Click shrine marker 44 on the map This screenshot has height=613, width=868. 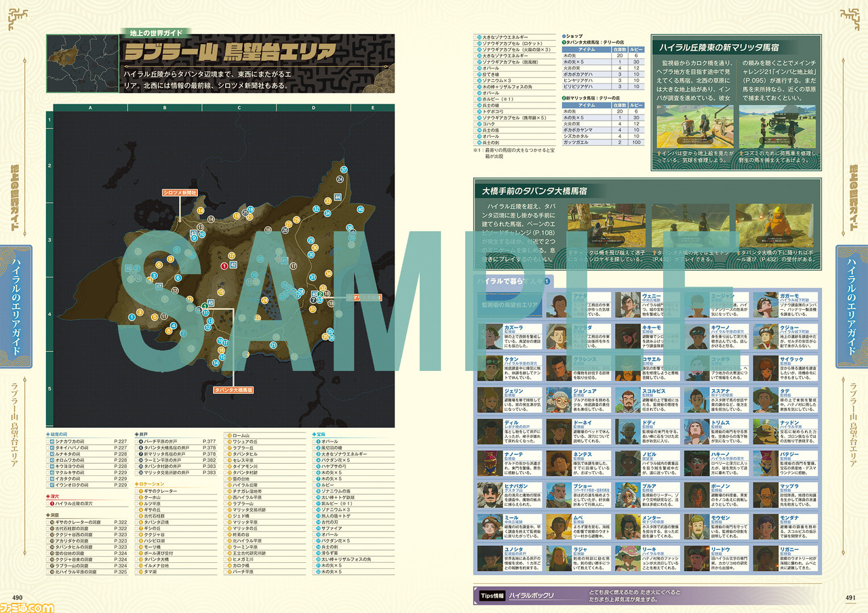click(338, 197)
